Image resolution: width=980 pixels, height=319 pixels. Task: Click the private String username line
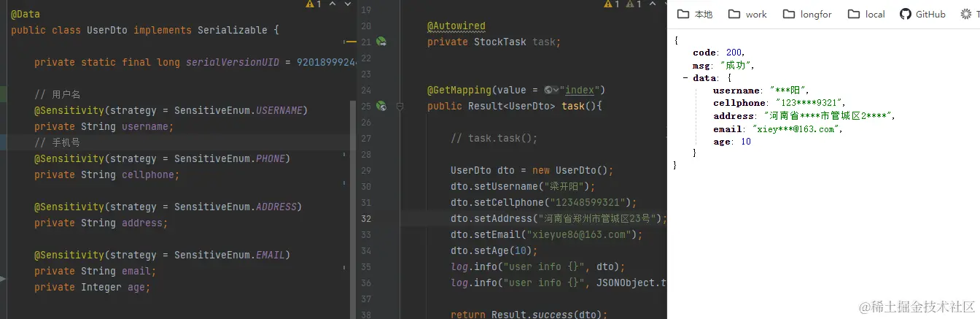point(104,126)
